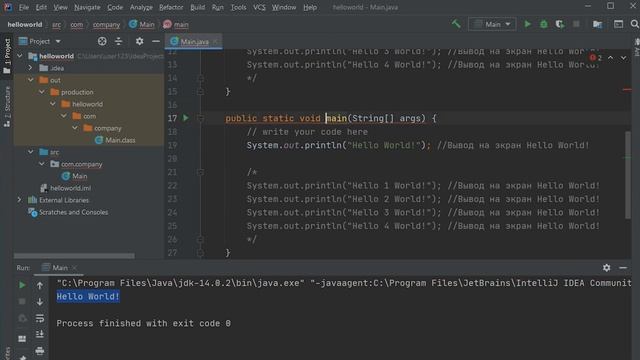Click Scroll to End icon in Run panel

pyautogui.click(x=40, y=334)
